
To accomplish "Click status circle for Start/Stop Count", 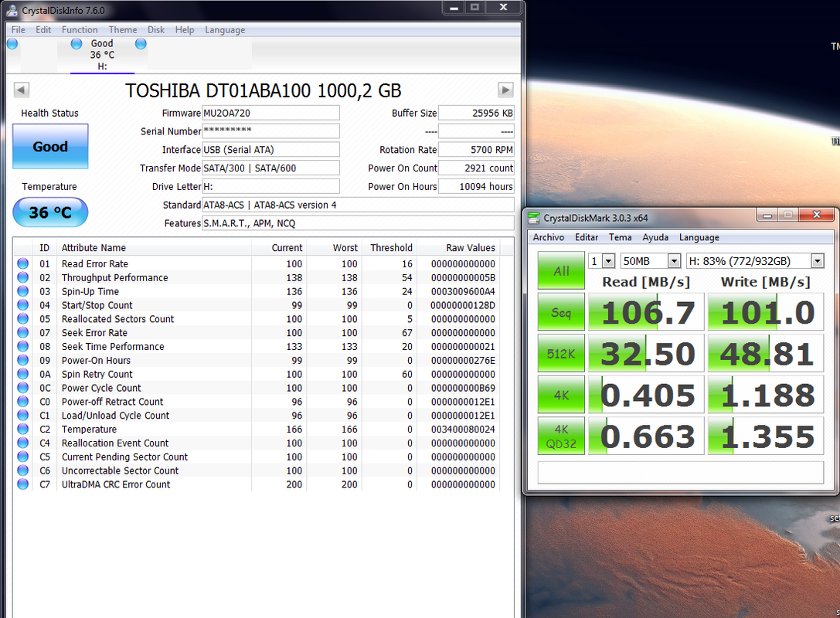I will click(x=23, y=304).
